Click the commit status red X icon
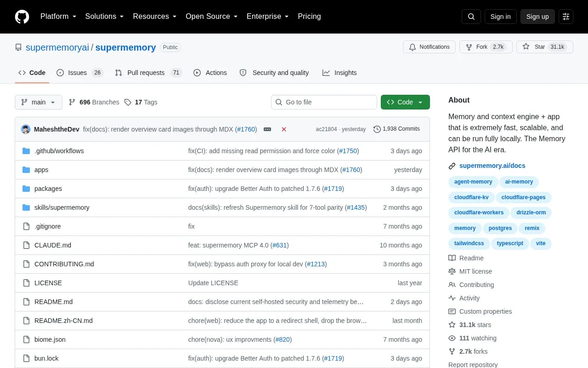Image resolution: width=588 pixels, height=368 pixels. point(284,129)
